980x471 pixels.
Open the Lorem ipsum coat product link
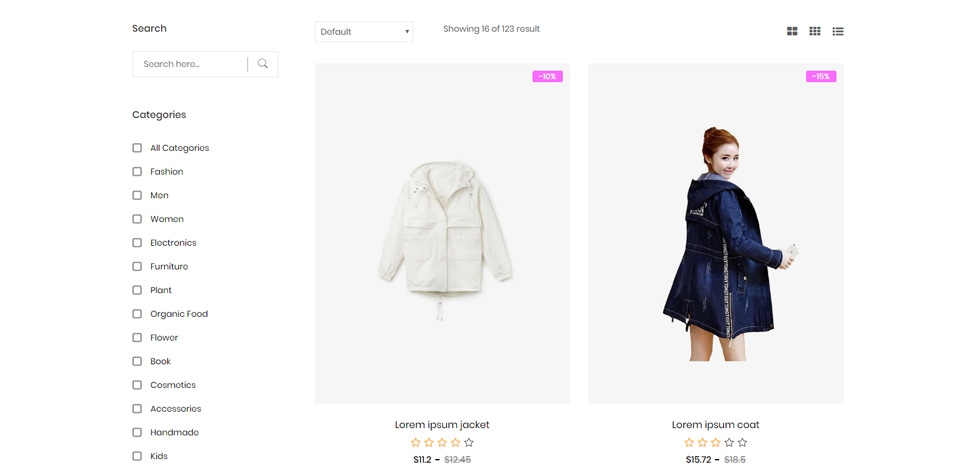pos(716,425)
